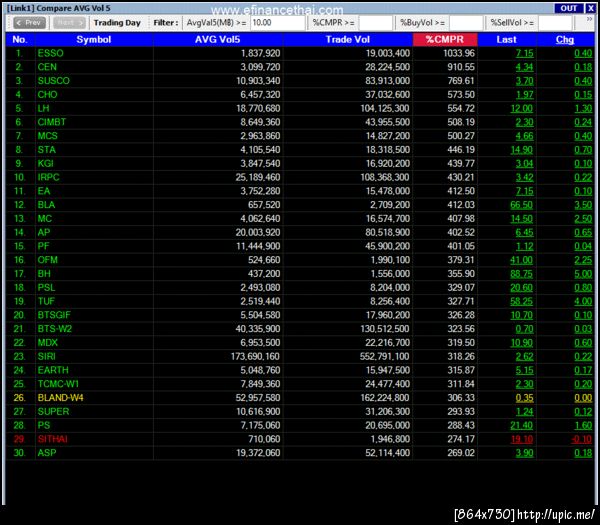Select the BTS-W2 symbol
This screenshot has height=525, width=600.
click(x=55, y=329)
